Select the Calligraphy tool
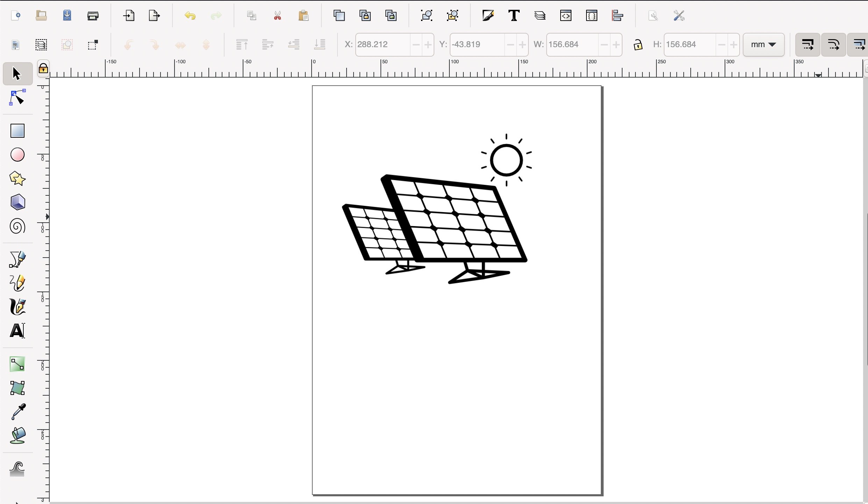Image resolution: width=868 pixels, height=504 pixels. click(17, 307)
